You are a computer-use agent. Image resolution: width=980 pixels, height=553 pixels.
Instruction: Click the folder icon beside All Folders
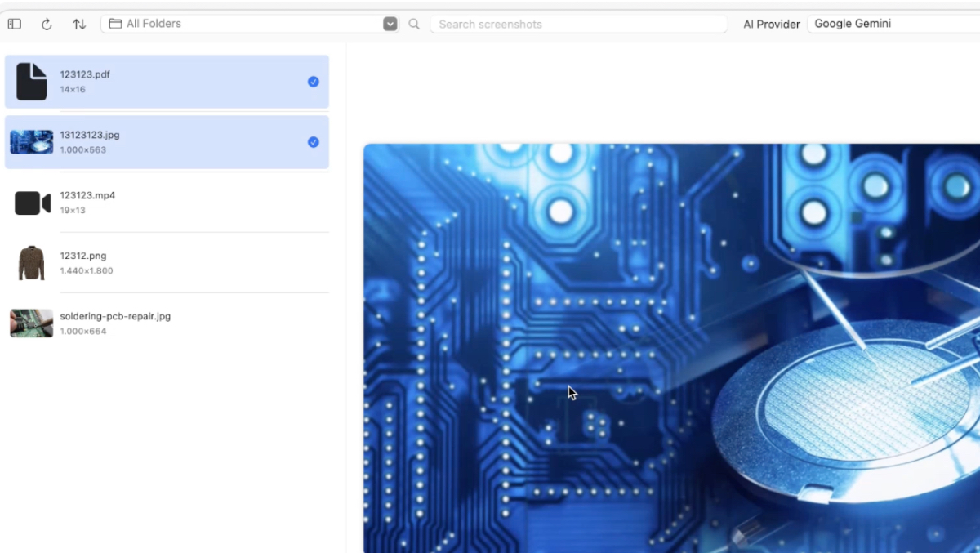115,24
